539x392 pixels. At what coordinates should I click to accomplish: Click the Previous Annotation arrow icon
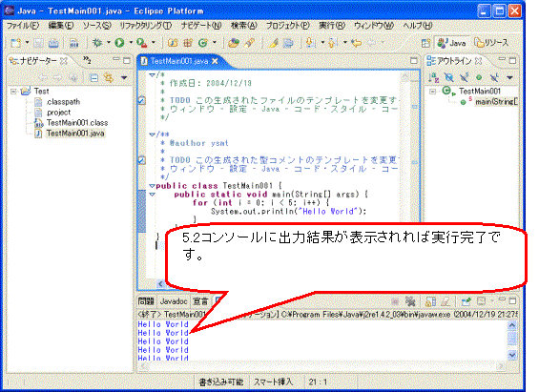coord(333,43)
